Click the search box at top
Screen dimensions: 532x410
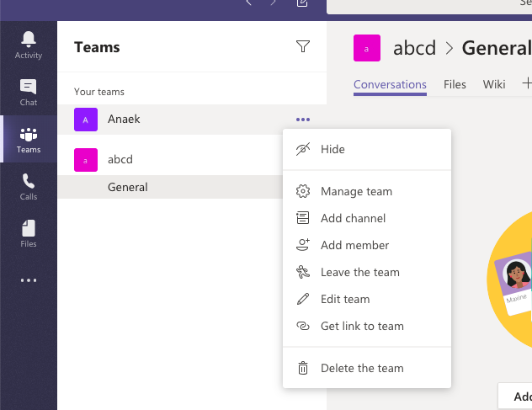429,5
